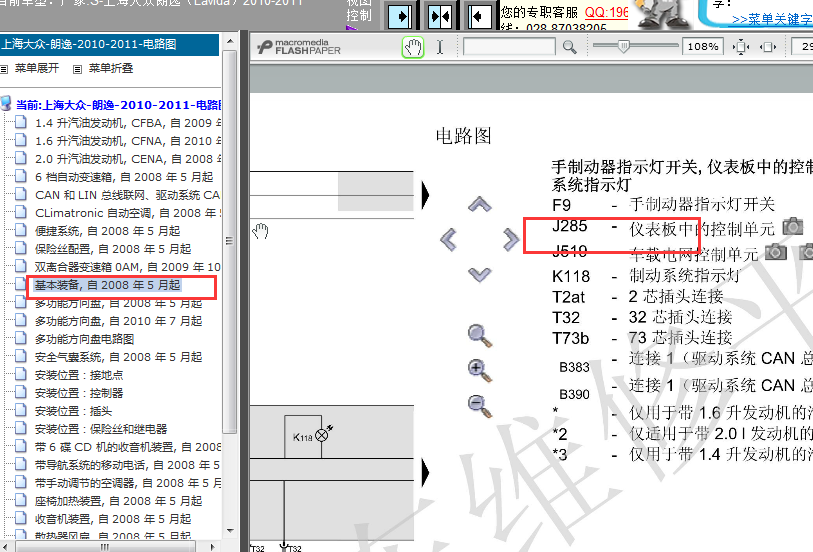Open 双离合器变速箱 0AM item
Screen dimensions: 813x552
[128, 267]
